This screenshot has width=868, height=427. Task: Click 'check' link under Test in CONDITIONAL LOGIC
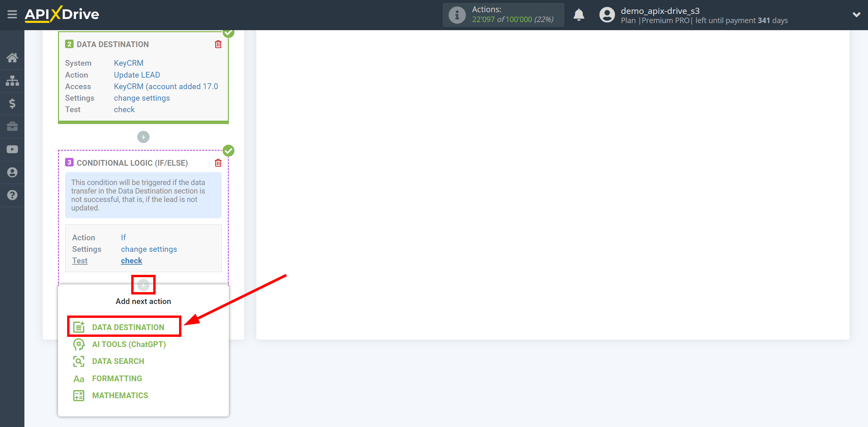(x=132, y=261)
